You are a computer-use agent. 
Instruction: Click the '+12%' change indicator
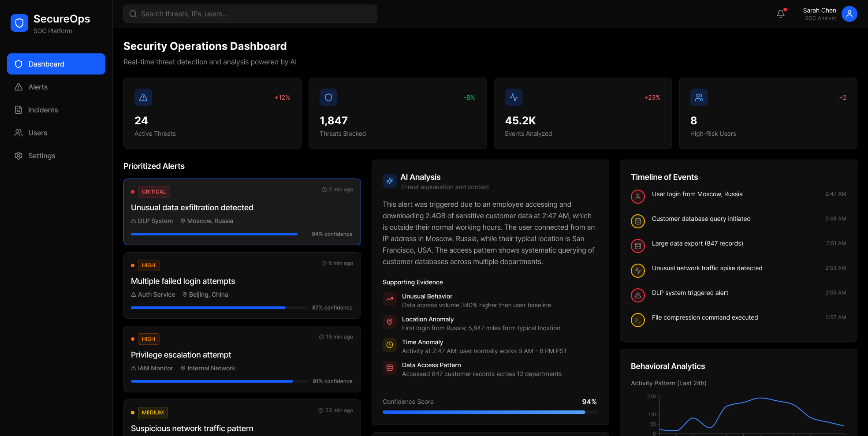coord(282,97)
